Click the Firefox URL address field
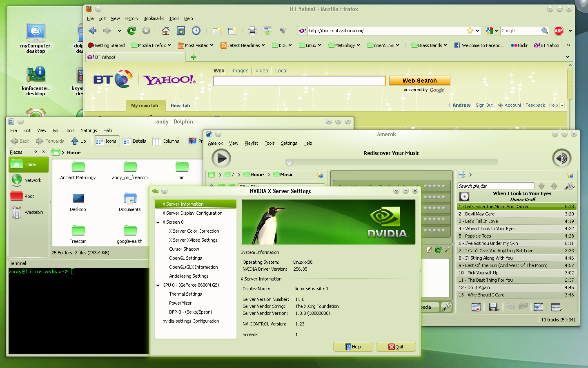The width and height of the screenshot is (588, 368). coord(386,31)
